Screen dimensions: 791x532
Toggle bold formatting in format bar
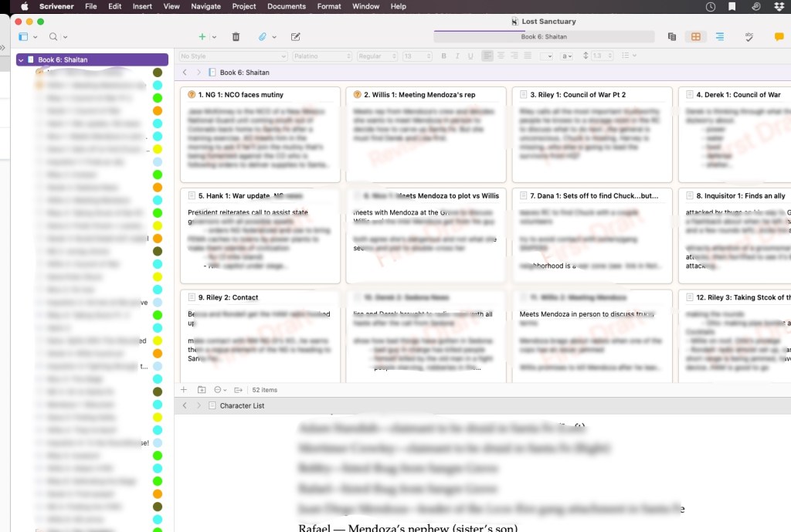click(x=444, y=56)
